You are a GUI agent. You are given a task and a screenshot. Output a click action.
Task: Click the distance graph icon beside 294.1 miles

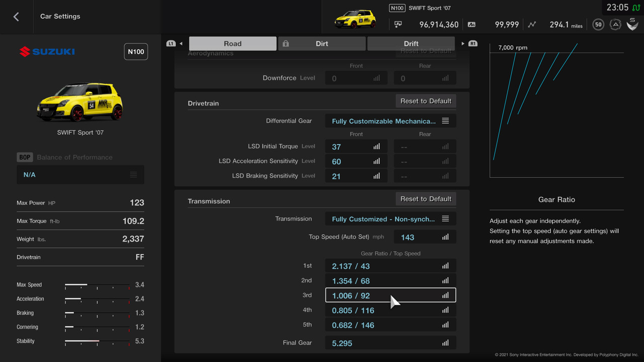pos(532,24)
